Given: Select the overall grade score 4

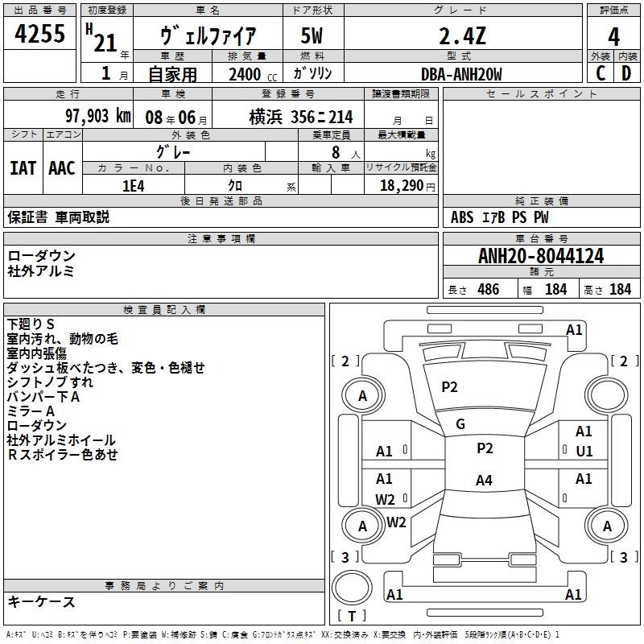Looking at the screenshot, I should pos(613,37).
